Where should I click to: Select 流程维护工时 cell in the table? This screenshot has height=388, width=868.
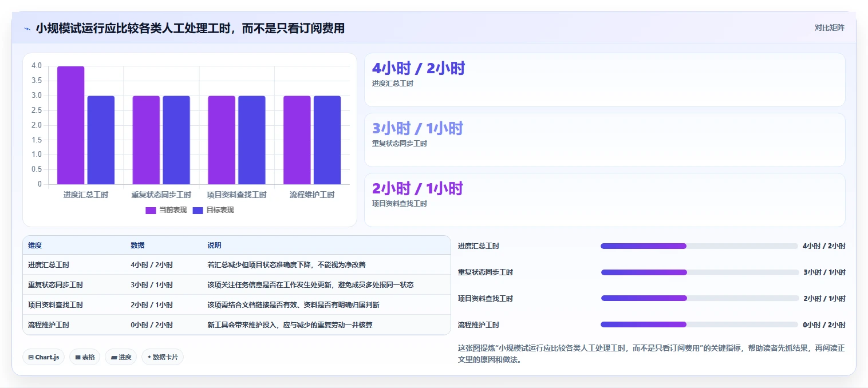tap(49, 325)
